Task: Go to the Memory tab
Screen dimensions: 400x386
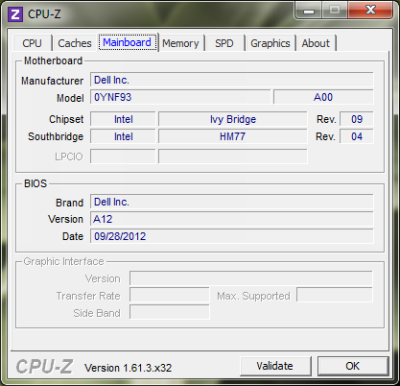Action: [181, 43]
